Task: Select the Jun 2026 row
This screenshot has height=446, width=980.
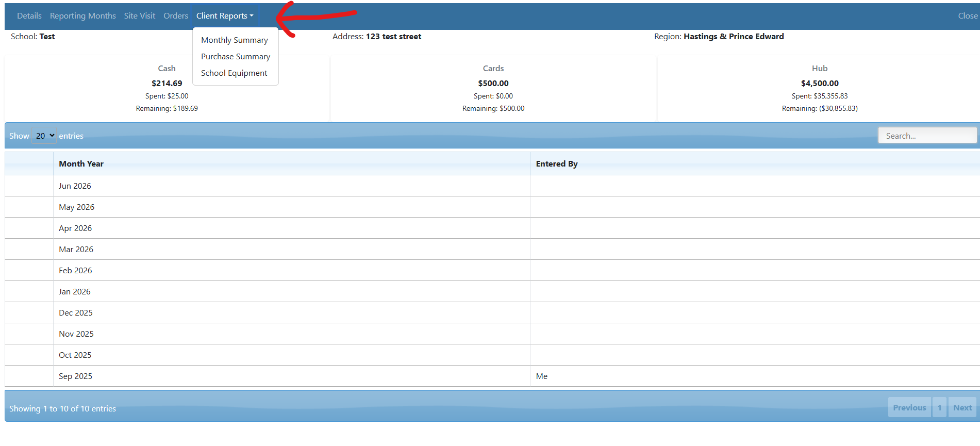Action: point(75,186)
